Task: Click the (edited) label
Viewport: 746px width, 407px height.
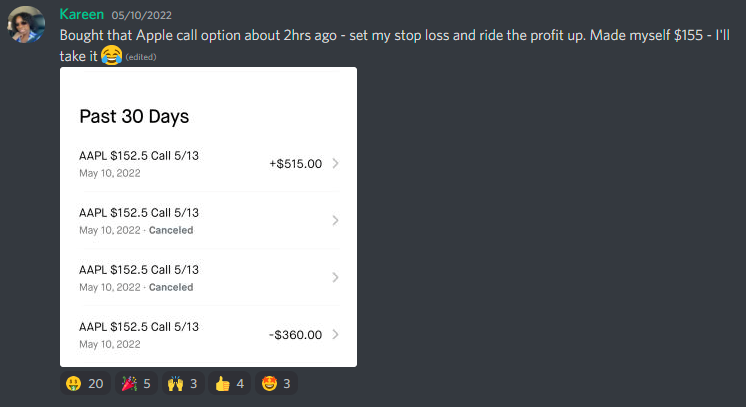Action: tap(141, 57)
